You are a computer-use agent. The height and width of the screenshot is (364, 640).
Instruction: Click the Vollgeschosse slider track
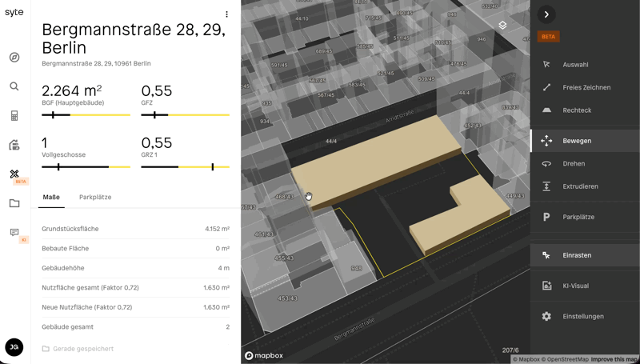(86, 167)
